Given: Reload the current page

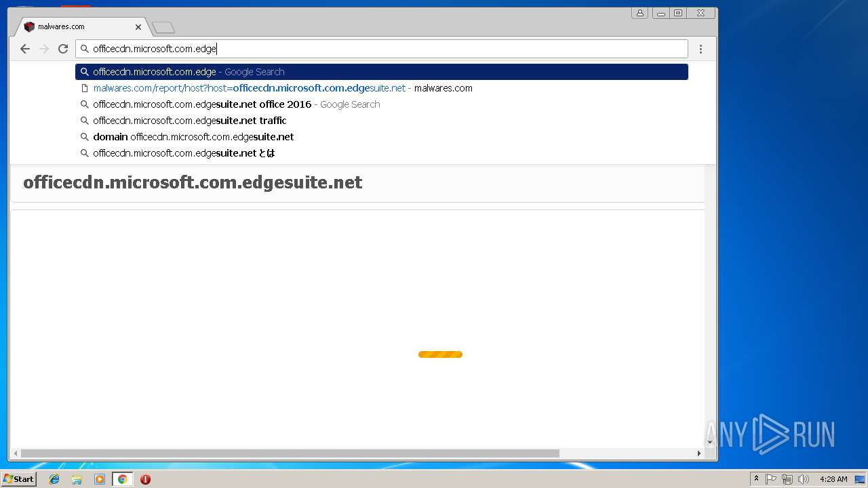Looking at the screenshot, I should point(63,49).
